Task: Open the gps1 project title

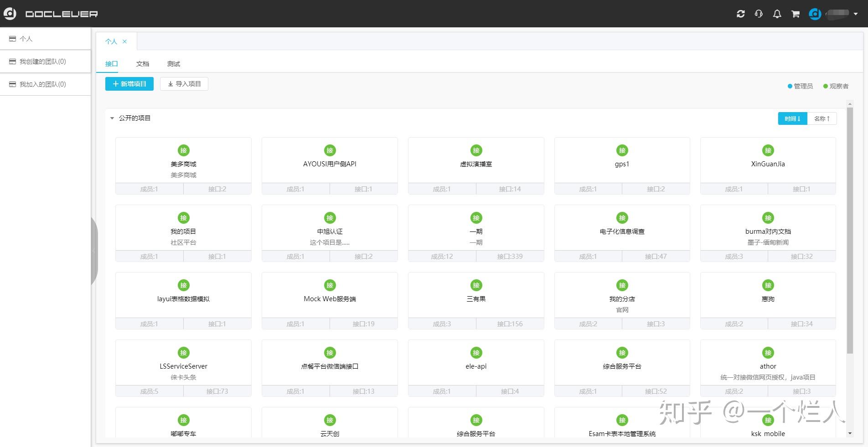Action: pos(622,164)
